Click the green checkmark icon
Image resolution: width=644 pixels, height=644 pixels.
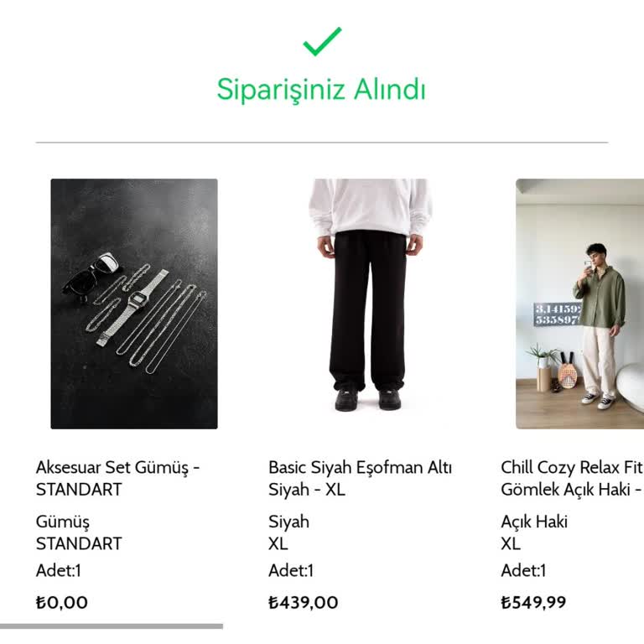322,41
